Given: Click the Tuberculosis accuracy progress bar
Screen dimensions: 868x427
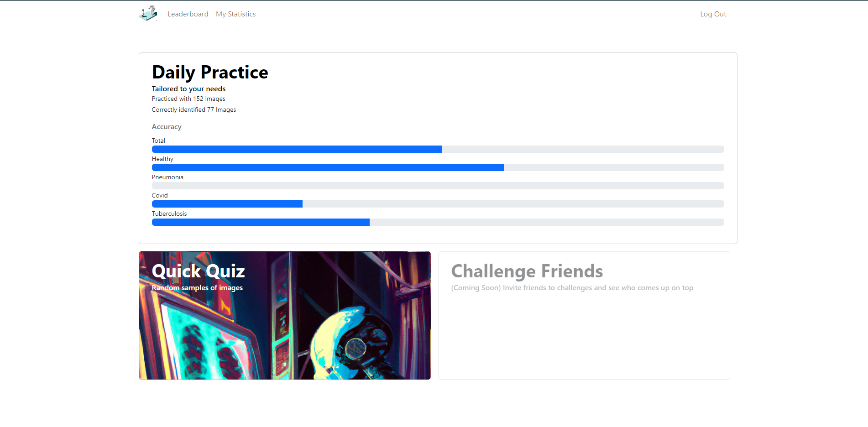Looking at the screenshot, I should tap(438, 222).
